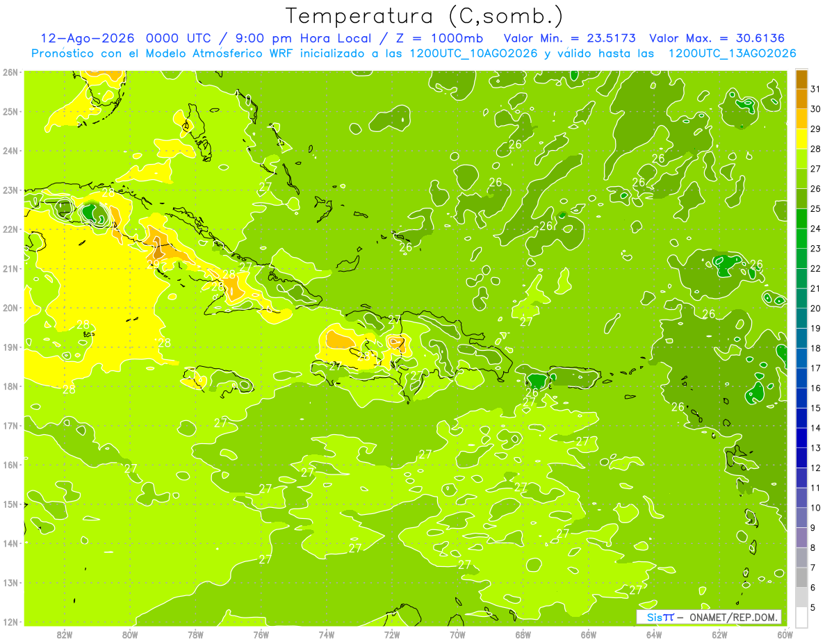Select the legend swatch between 23 and 24
Screen dimensions: 834x644
(x=801, y=239)
